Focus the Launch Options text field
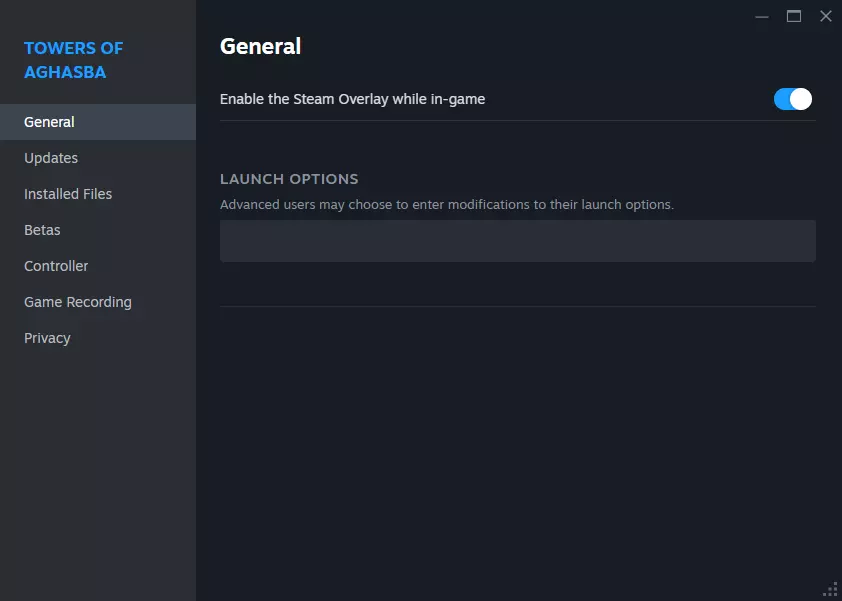 tap(517, 241)
